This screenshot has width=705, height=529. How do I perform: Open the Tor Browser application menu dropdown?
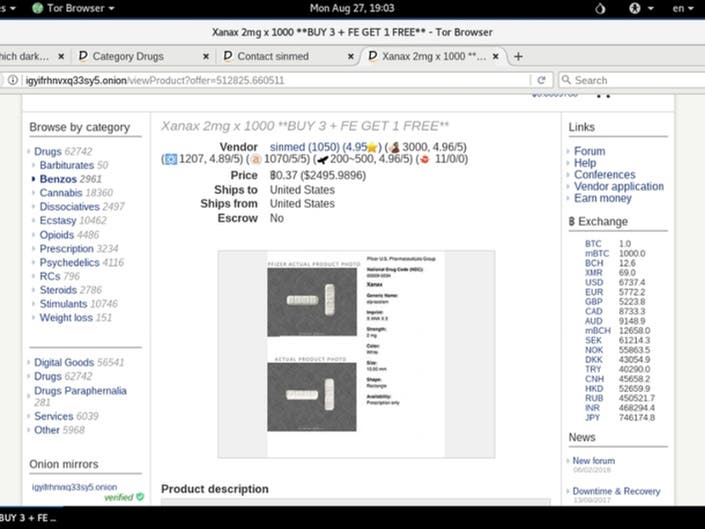(70, 8)
